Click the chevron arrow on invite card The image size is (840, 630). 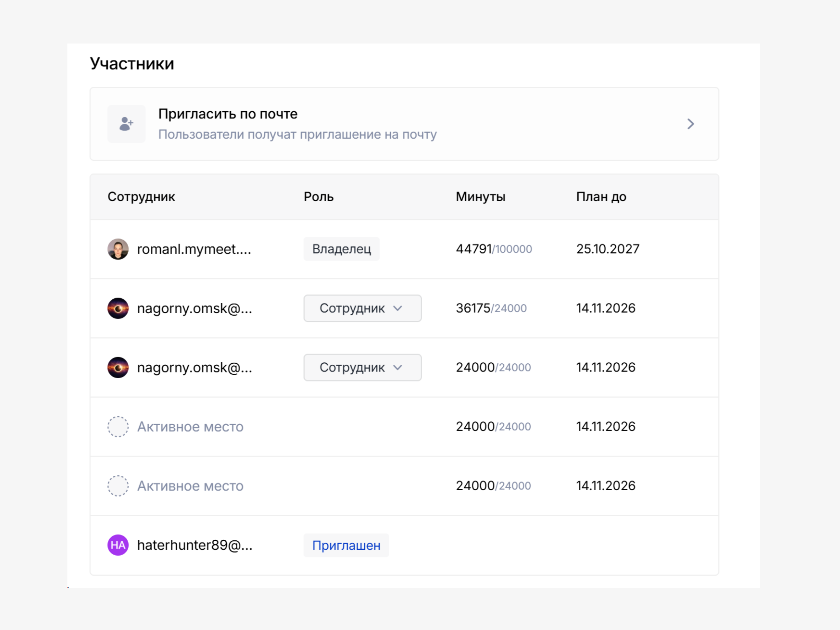(690, 124)
